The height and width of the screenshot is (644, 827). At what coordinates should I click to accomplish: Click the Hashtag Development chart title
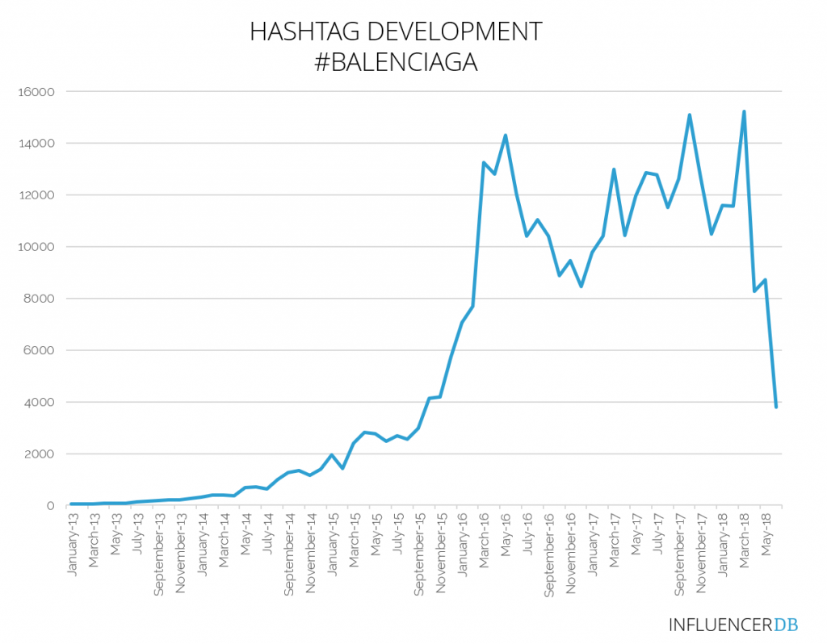pos(395,31)
